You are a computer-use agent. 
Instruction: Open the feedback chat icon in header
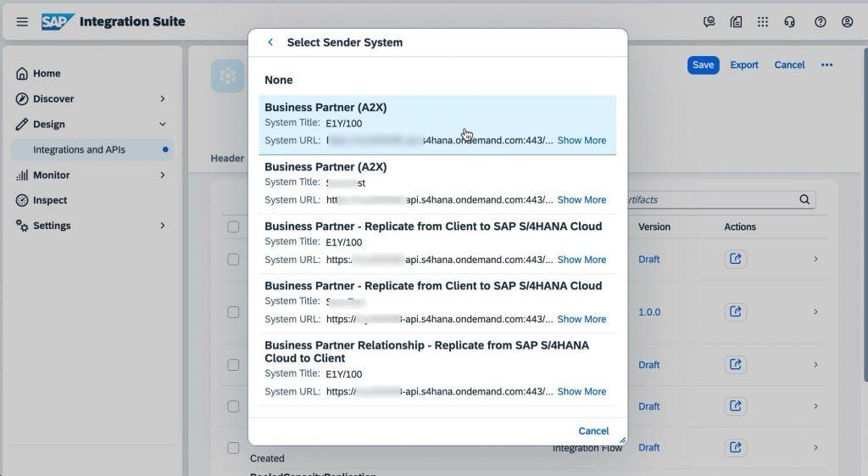709,21
